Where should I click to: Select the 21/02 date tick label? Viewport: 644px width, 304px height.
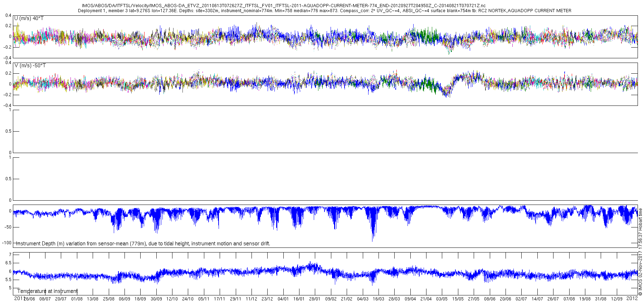point(347,299)
